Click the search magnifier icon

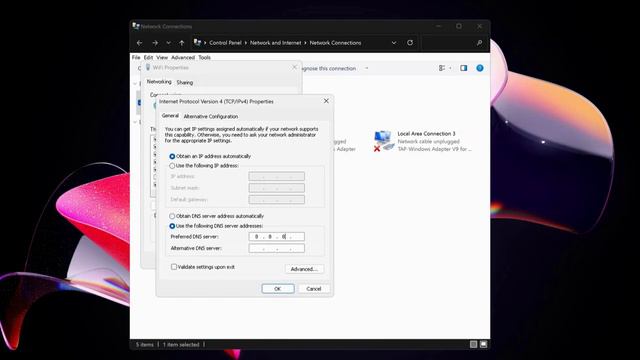tap(479, 43)
